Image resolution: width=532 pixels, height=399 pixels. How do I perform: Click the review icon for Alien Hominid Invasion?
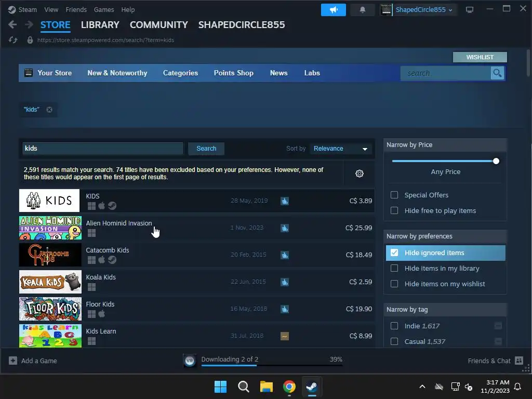pos(285,228)
